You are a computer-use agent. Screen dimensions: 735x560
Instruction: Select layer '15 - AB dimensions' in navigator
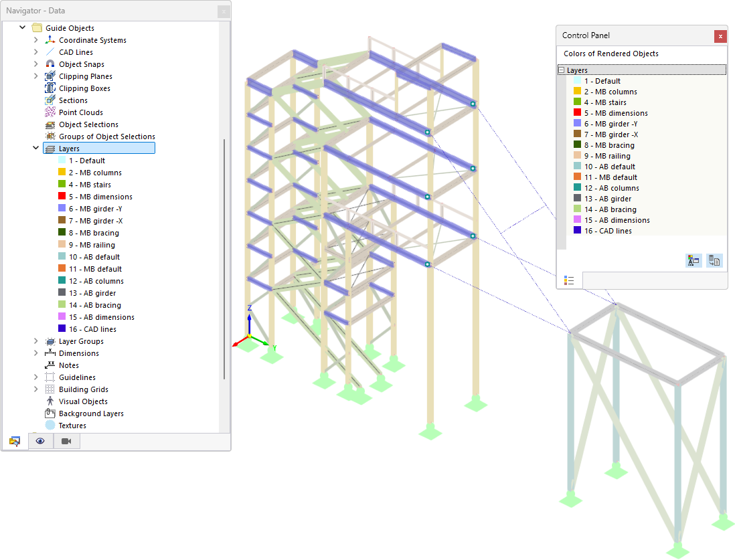[x=101, y=316]
